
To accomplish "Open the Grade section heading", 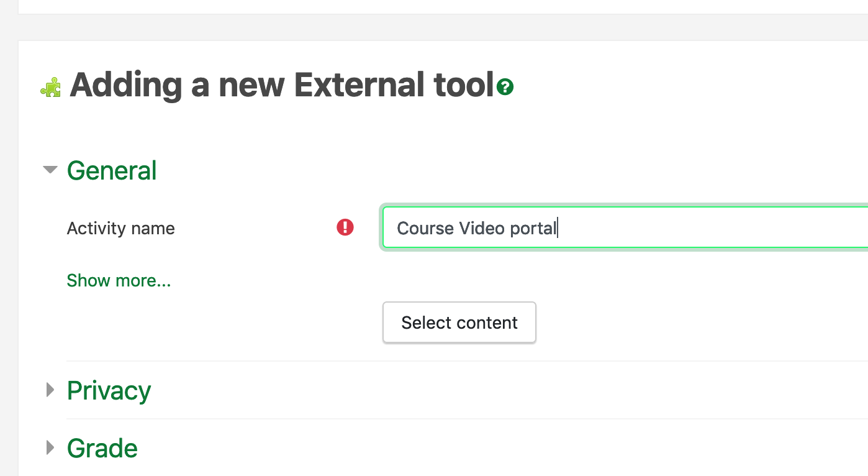I will tap(102, 448).
